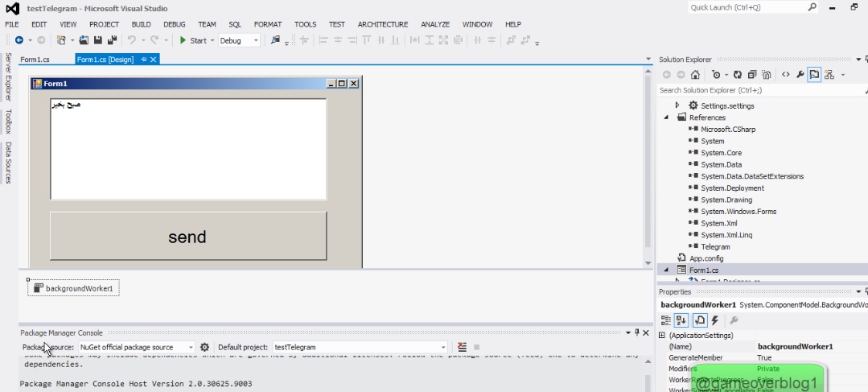The height and width of the screenshot is (392, 868).
Task: Toggle Alphabetical sort in Properties panel
Action: [x=681, y=320]
